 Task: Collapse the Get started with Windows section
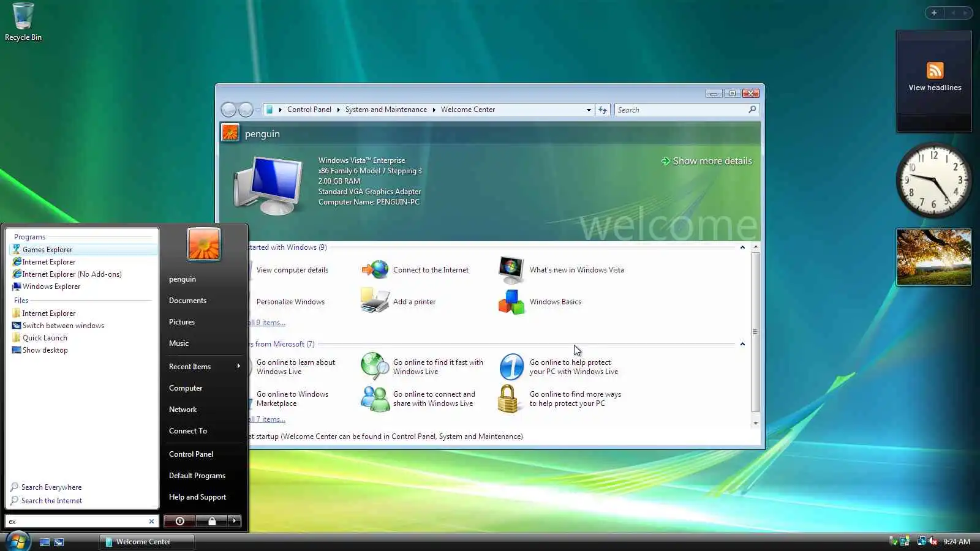[x=742, y=247]
